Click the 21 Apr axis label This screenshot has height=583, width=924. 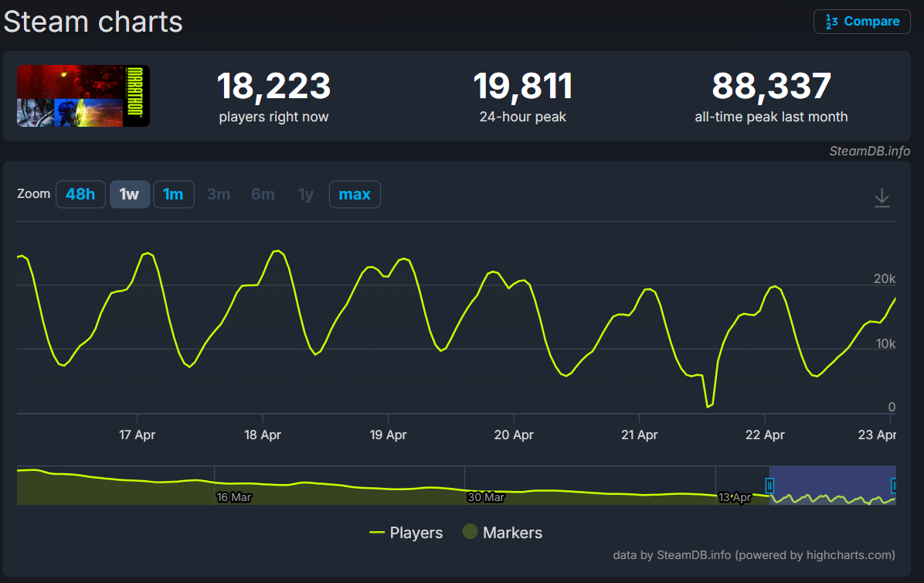point(640,435)
